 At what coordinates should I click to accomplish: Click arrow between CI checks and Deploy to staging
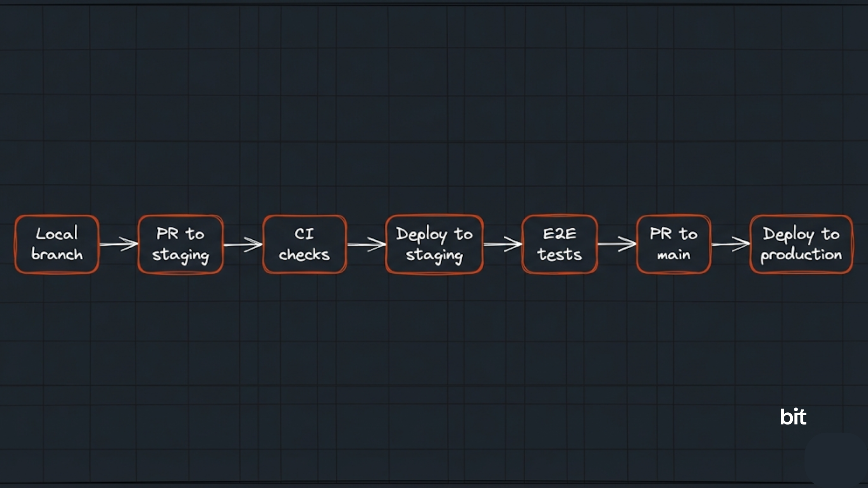pyautogui.click(x=366, y=244)
